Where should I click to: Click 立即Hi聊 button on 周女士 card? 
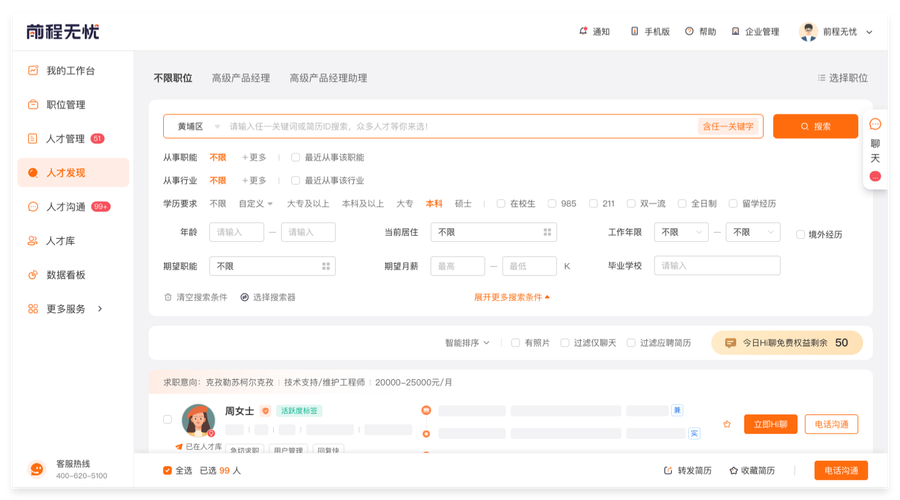coord(770,424)
